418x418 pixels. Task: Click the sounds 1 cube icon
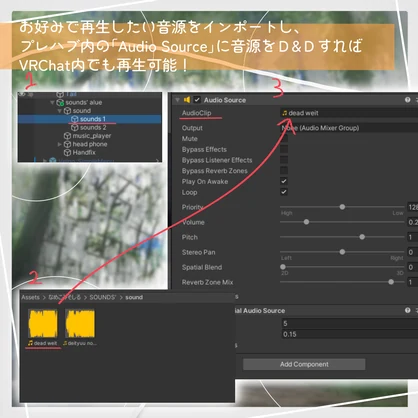click(x=75, y=119)
